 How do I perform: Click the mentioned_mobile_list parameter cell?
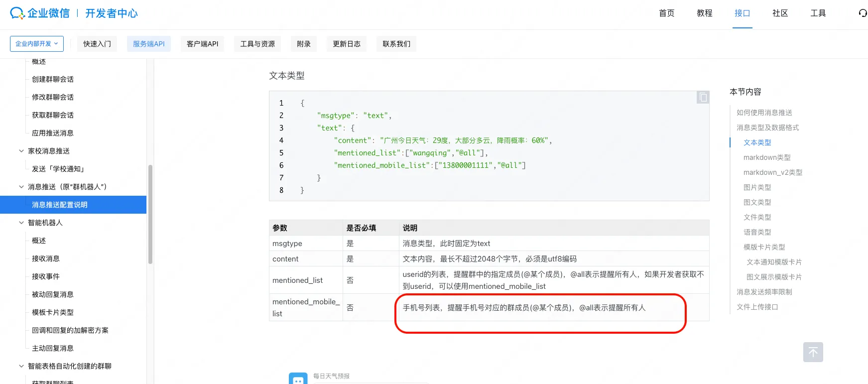point(306,308)
